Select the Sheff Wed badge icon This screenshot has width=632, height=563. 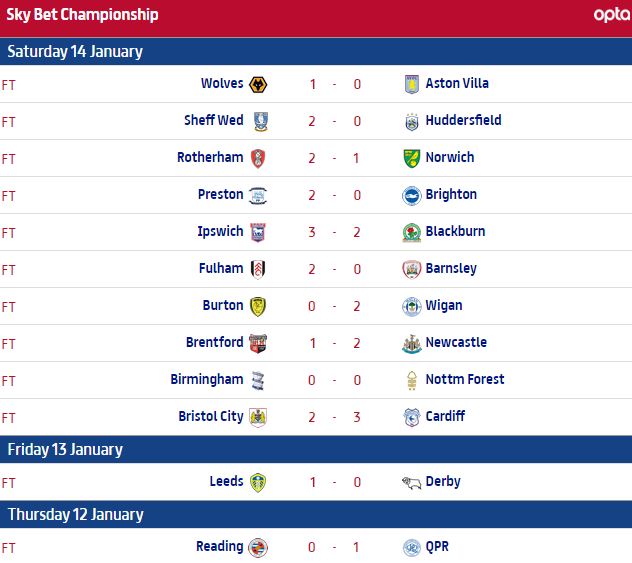(257, 122)
